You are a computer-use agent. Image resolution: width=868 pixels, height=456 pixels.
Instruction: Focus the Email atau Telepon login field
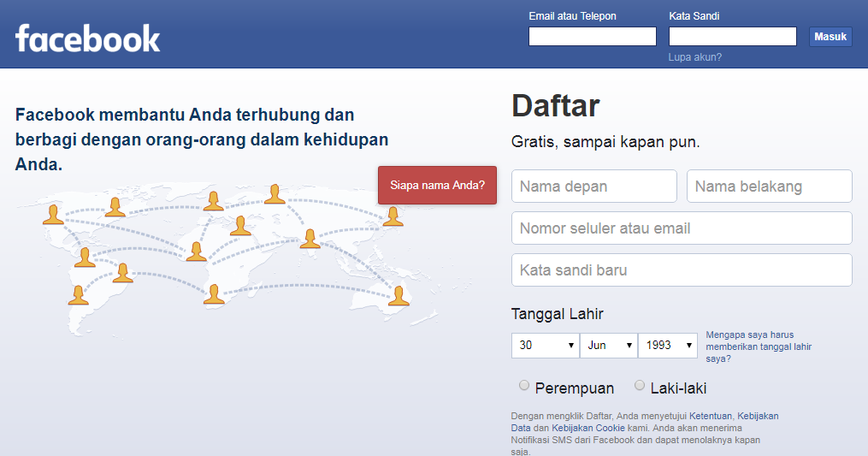(x=593, y=37)
